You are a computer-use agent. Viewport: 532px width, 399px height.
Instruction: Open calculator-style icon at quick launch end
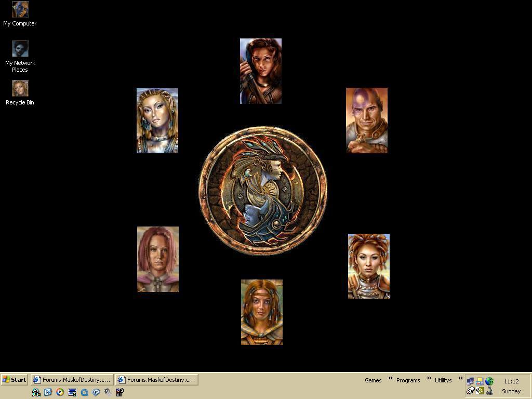[119, 393]
